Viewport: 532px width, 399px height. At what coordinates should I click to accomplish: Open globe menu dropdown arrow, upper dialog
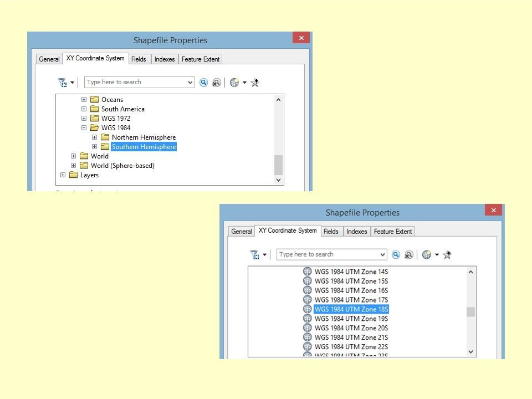click(x=244, y=83)
